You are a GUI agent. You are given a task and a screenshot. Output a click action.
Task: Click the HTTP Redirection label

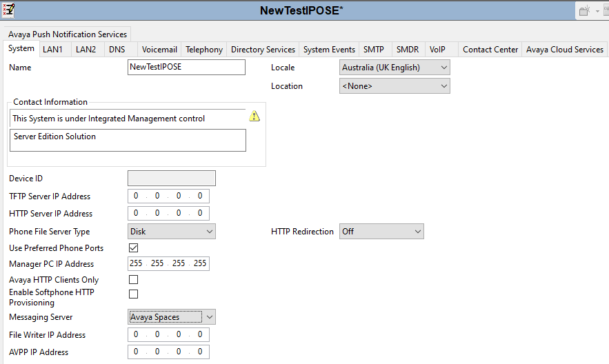click(x=302, y=231)
